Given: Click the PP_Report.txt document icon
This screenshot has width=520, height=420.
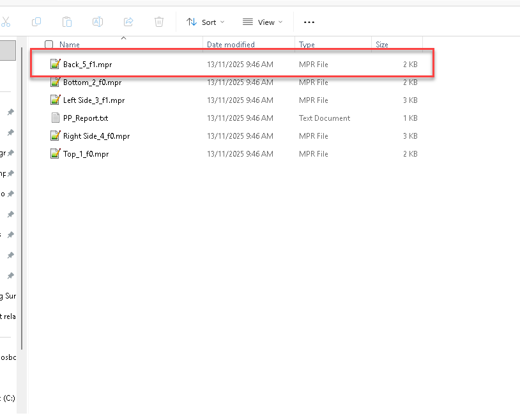Looking at the screenshot, I should pyautogui.click(x=55, y=118).
